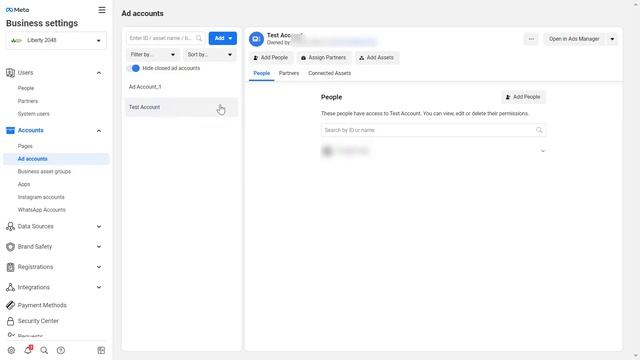Click the Users section icon
640x360 pixels.
10,73
